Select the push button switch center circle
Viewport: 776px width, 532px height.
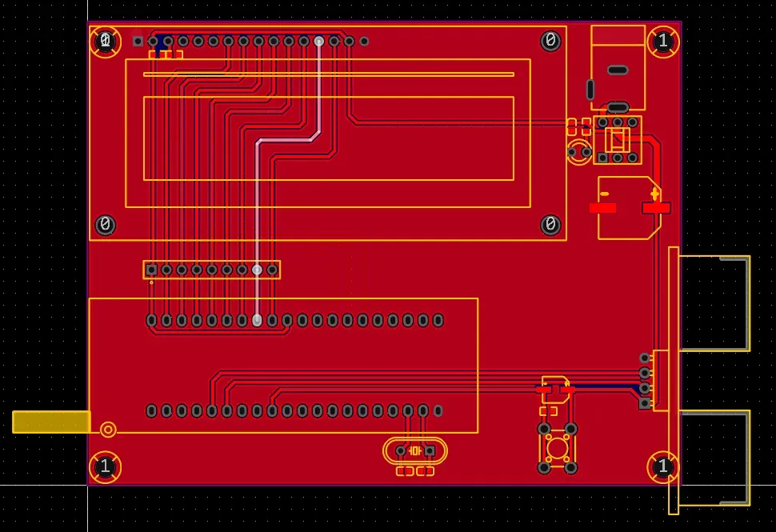tap(558, 447)
